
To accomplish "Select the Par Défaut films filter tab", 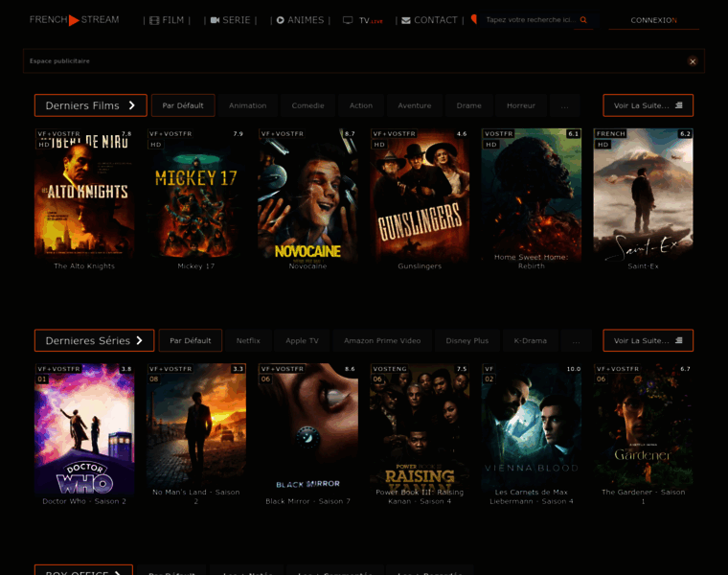I will click(x=183, y=105).
